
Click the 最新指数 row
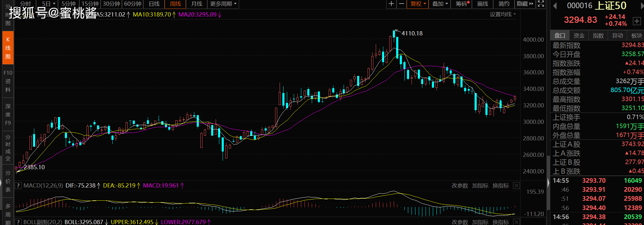[598, 45]
